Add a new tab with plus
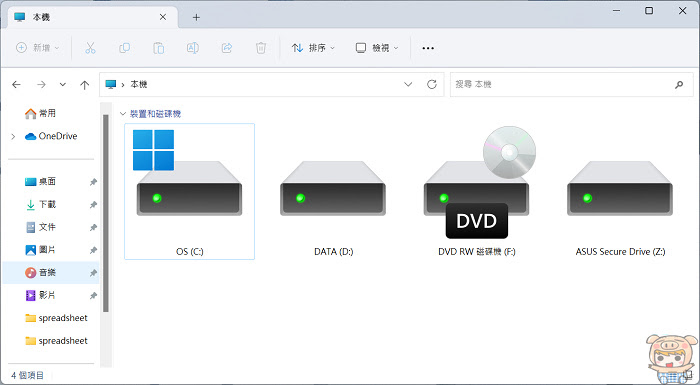The height and width of the screenshot is (385, 700). 196,17
